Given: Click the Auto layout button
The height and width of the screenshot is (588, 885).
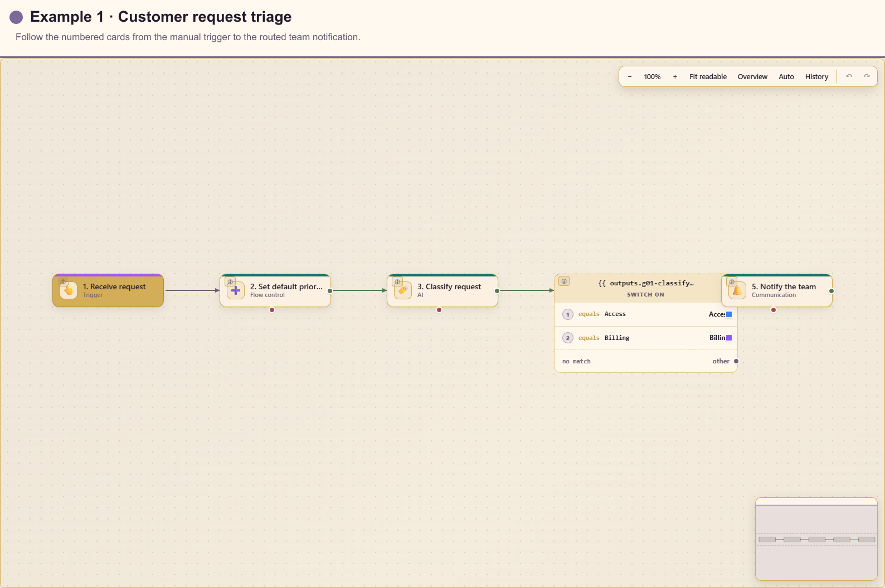Looking at the screenshot, I should [786, 76].
